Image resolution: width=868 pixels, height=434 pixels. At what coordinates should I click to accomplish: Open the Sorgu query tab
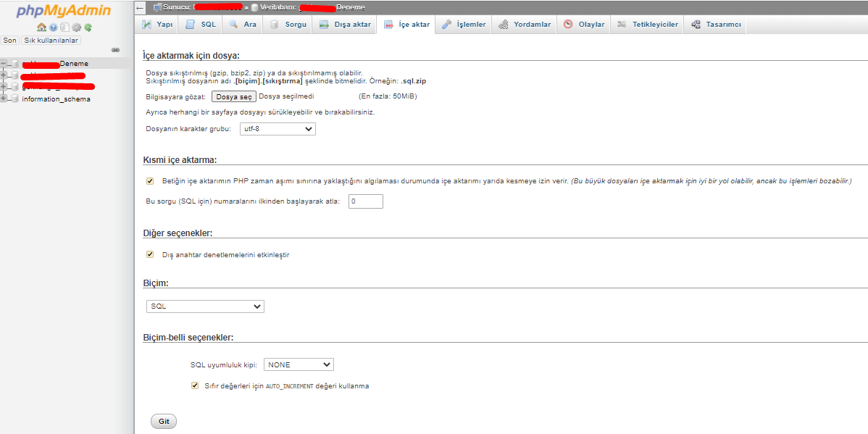pos(288,25)
